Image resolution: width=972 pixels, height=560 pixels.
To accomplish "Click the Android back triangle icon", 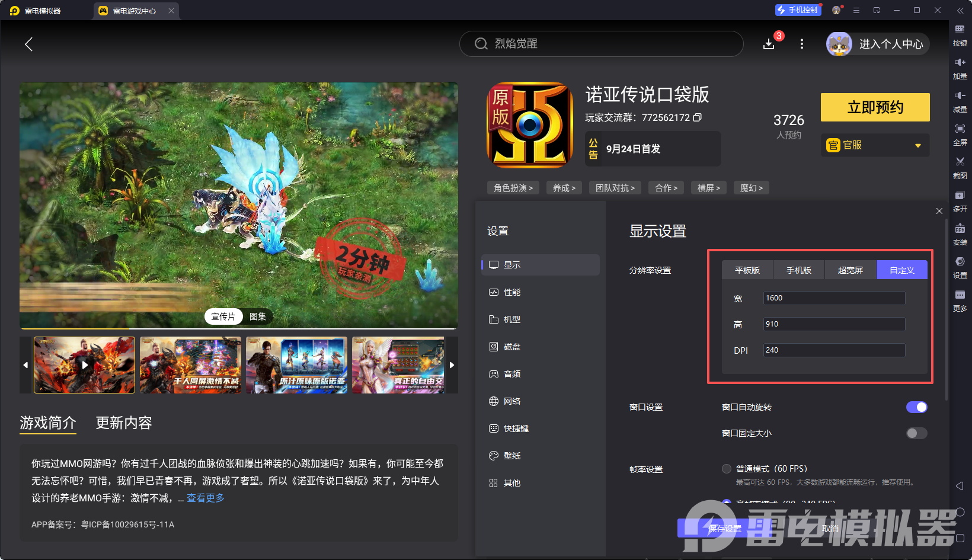I will click(x=960, y=486).
